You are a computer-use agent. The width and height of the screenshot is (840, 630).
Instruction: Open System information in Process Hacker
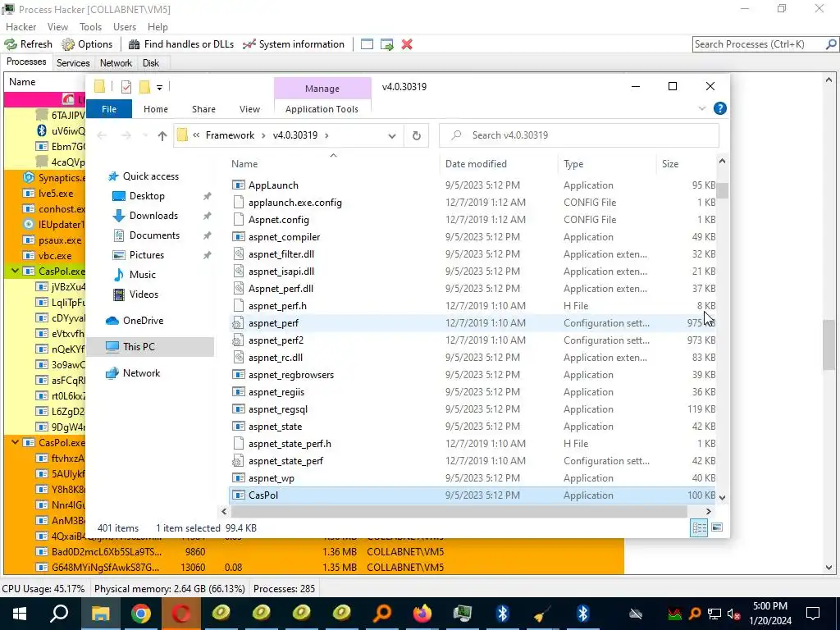point(293,44)
